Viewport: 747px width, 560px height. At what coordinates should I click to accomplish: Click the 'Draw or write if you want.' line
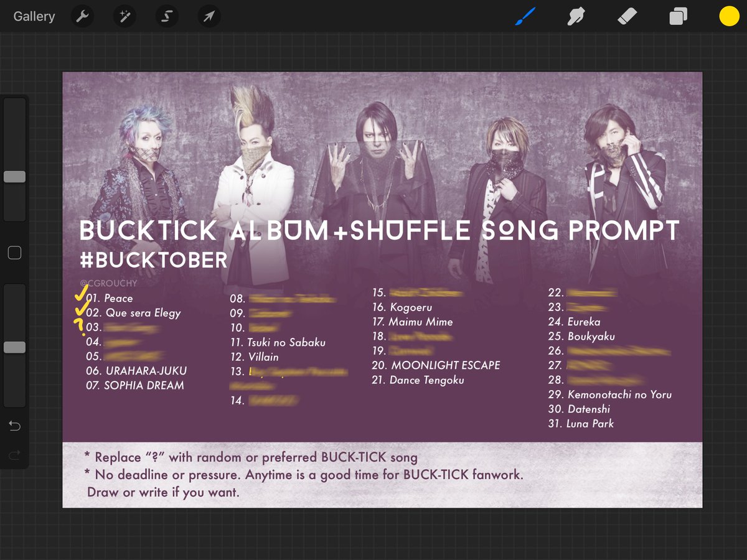[x=163, y=492]
